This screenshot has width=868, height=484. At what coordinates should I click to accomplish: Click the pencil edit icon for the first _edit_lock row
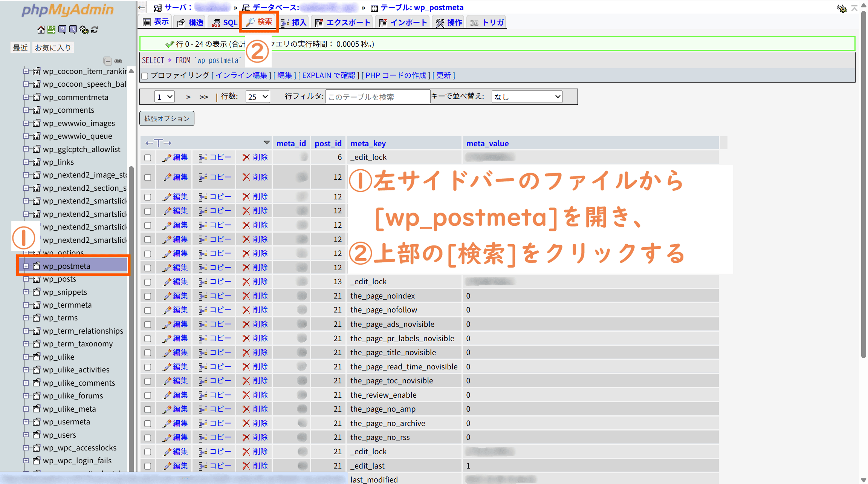coord(167,157)
